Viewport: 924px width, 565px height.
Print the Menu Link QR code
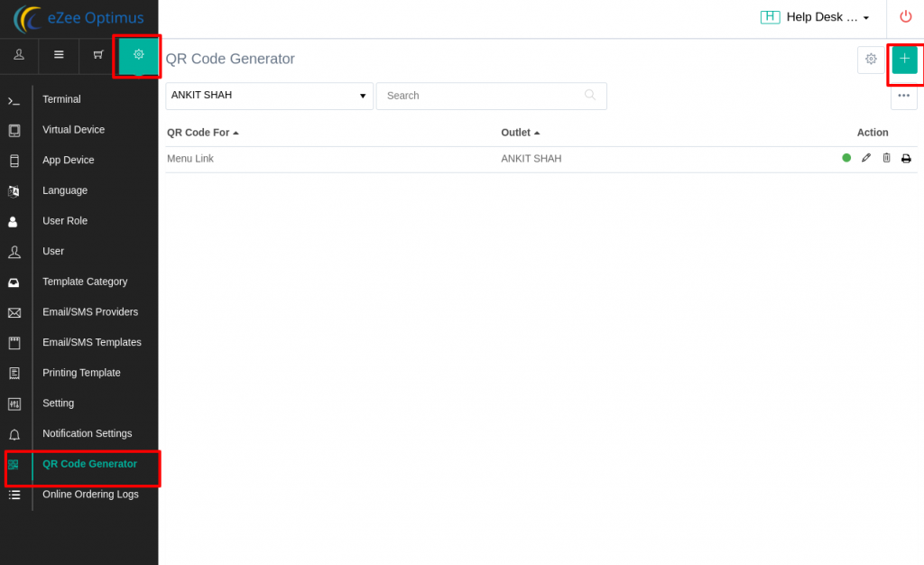pos(906,159)
